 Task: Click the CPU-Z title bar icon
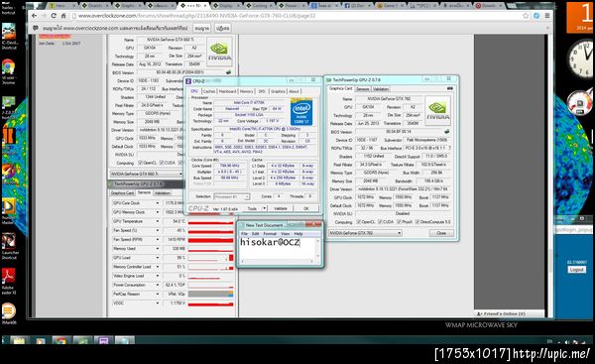coord(188,81)
